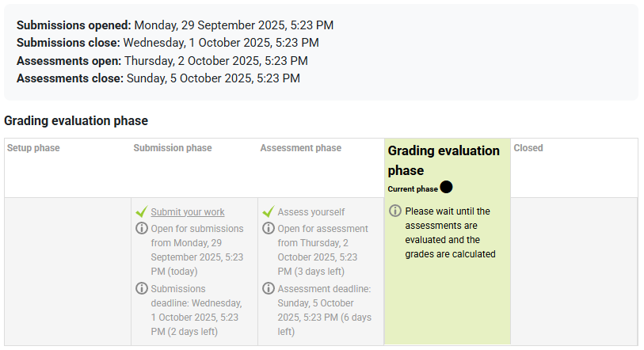
Task: Click info icon next to Open for submissions
Action: [x=142, y=229]
